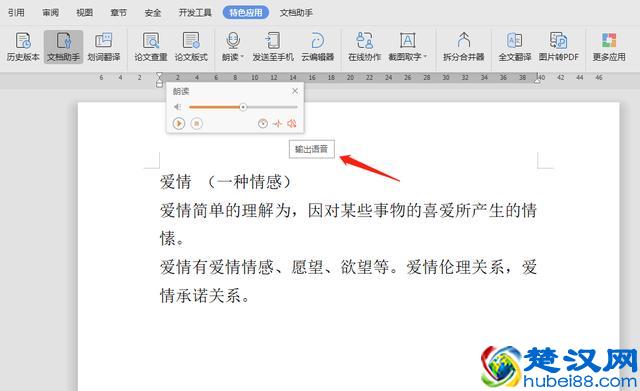Open the 拆分合并器 split-merge tool
Screen dimensions: 640x391
[x=464, y=47]
